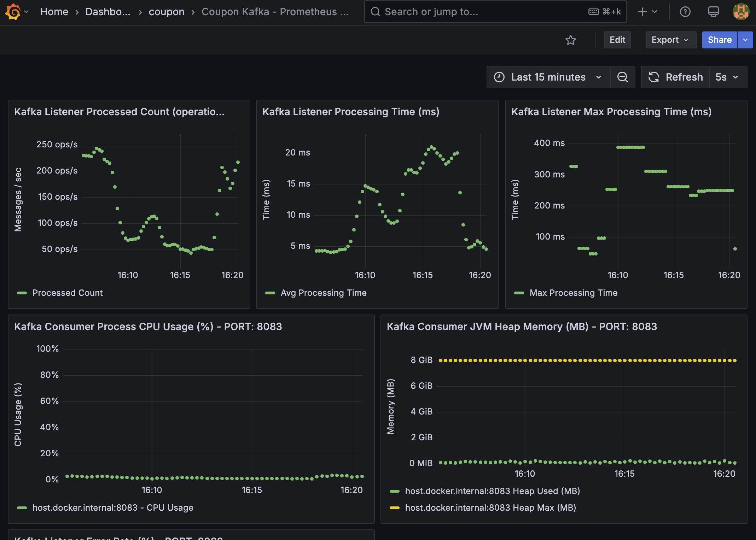The height and width of the screenshot is (540, 756).
Task: Expand the Share options arrow
Action: (745, 40)
